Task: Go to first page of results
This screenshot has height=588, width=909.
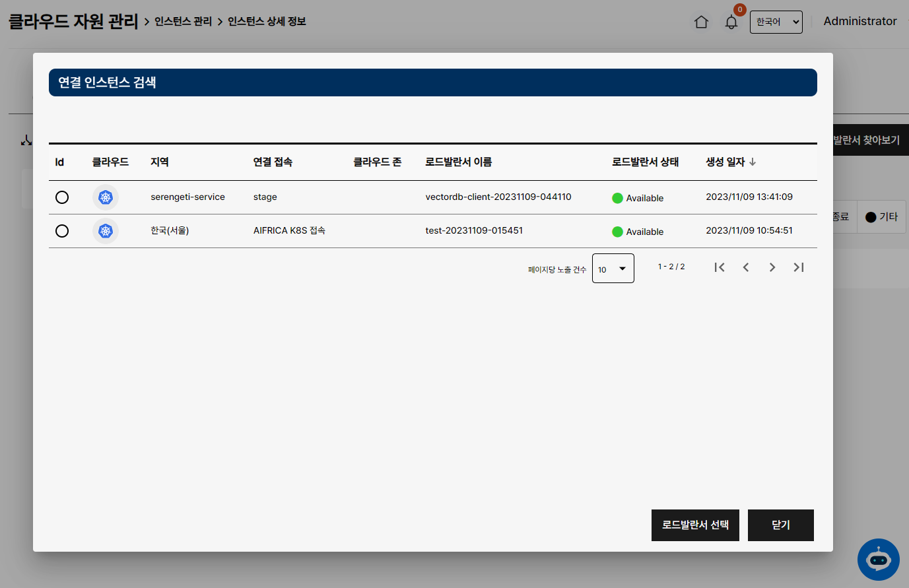Action: [720, 267]
